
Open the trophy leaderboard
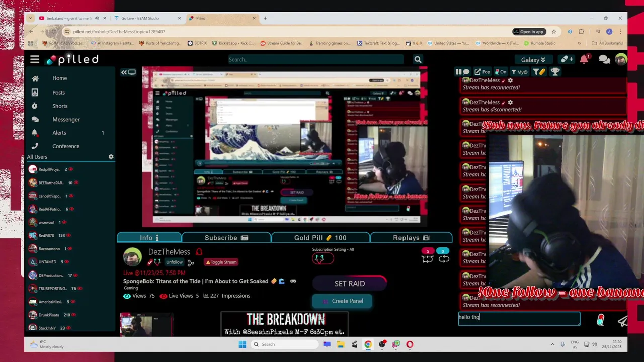click(x=555, y=72)
